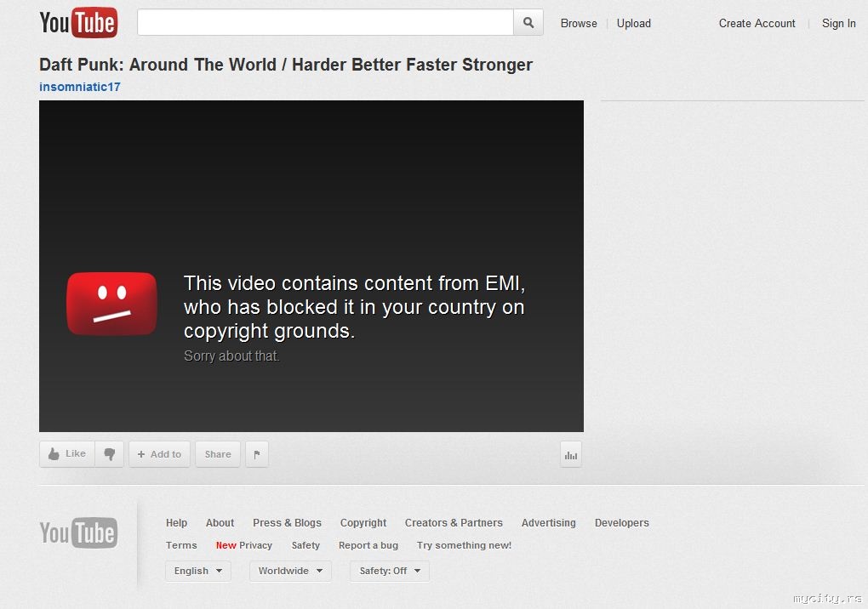Open the Safety: Off dropdown
The height and width of the screenshot is (609, 868).
(x=389, y=571)
